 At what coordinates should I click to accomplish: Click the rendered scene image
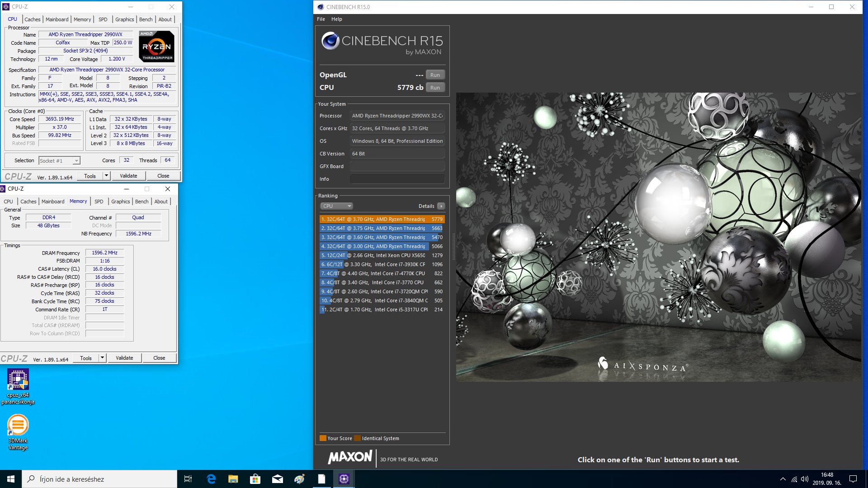tap(659, 237)
